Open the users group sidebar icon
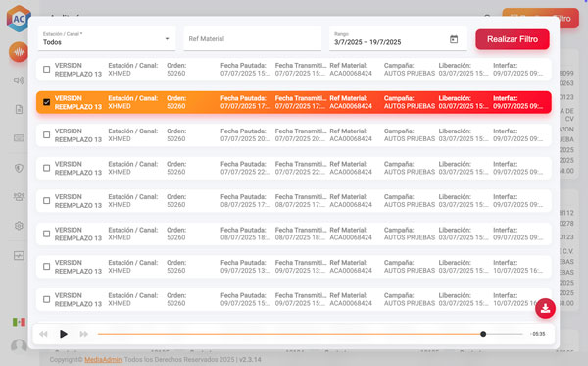 [19, 196]
